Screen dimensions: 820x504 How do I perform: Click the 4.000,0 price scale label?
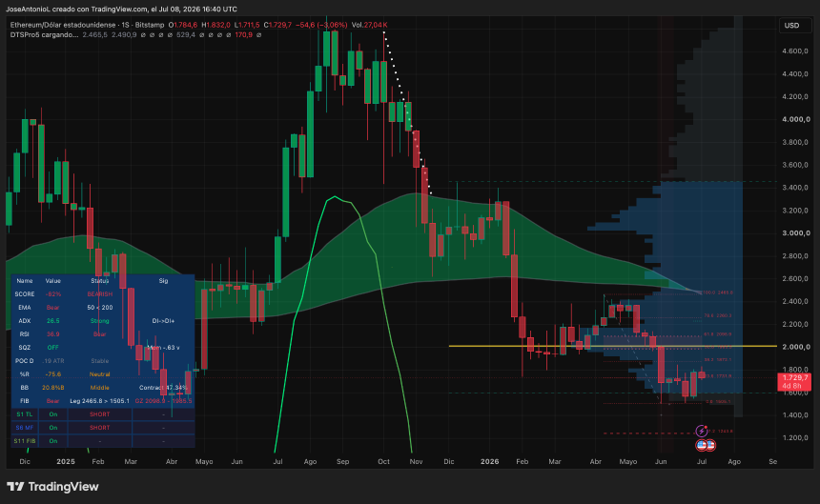pyautogui.click(x=796, y=119)
